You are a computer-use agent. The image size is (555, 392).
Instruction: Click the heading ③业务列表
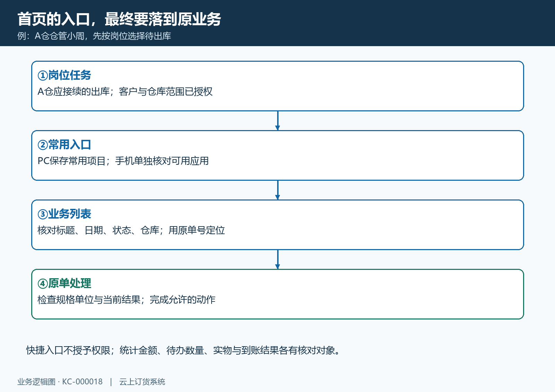click(x=64, y=214)
